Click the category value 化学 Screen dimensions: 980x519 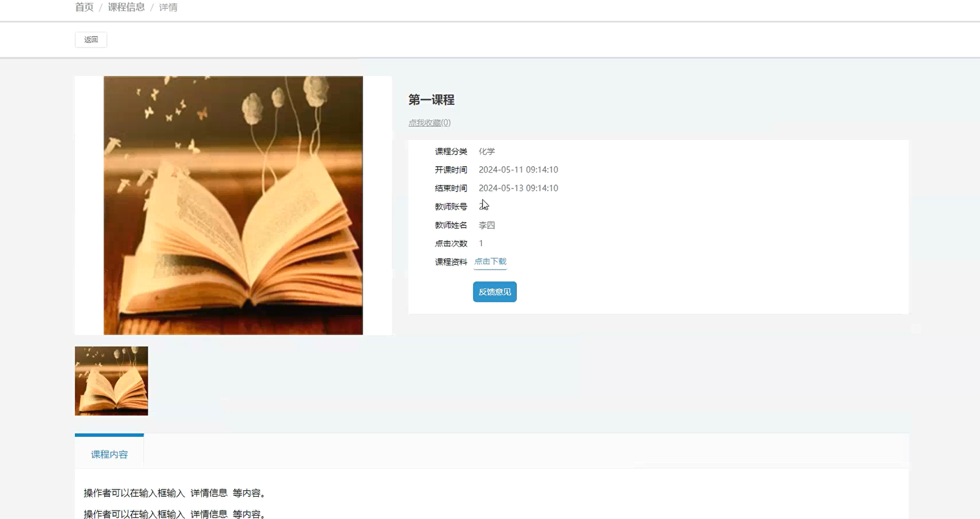click(487, 151)
